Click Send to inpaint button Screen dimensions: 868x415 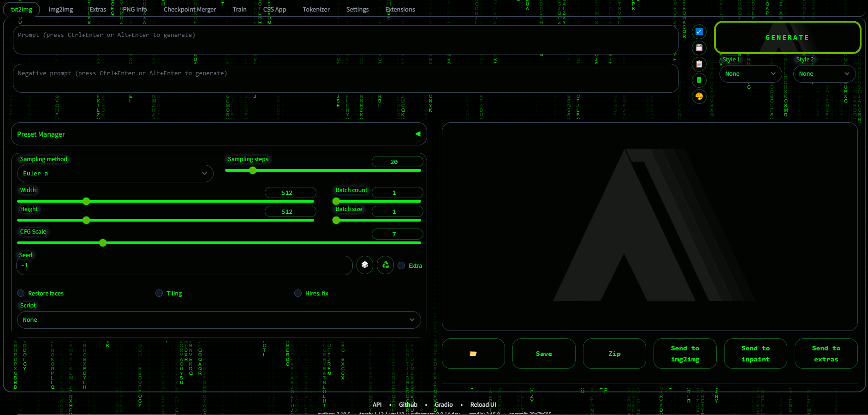[x=755, y=354]
